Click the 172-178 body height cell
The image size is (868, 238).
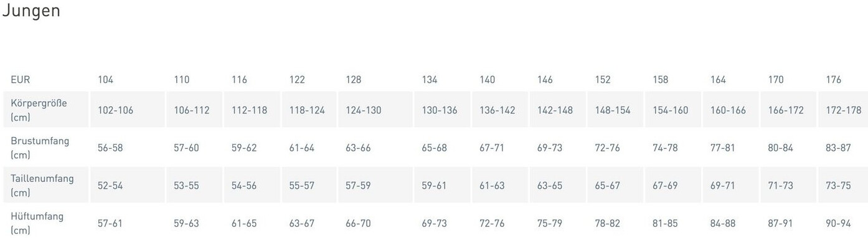point(843,110)
